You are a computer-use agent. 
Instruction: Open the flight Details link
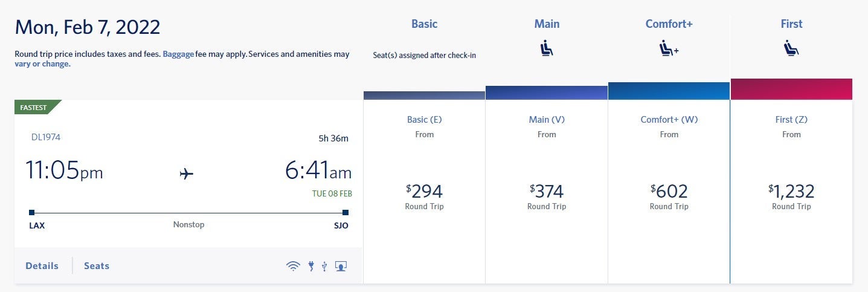42,266
